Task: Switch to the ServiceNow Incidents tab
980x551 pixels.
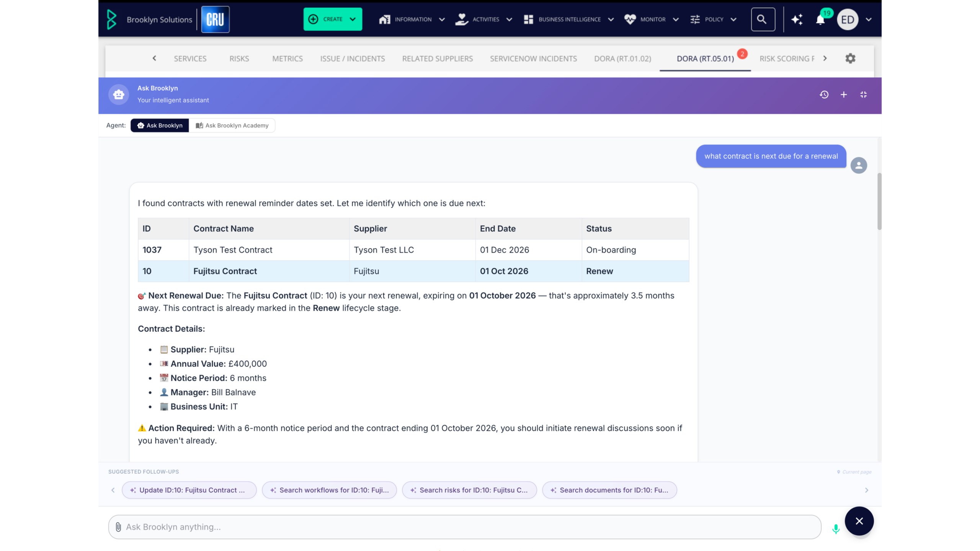Action: (533, 59)
